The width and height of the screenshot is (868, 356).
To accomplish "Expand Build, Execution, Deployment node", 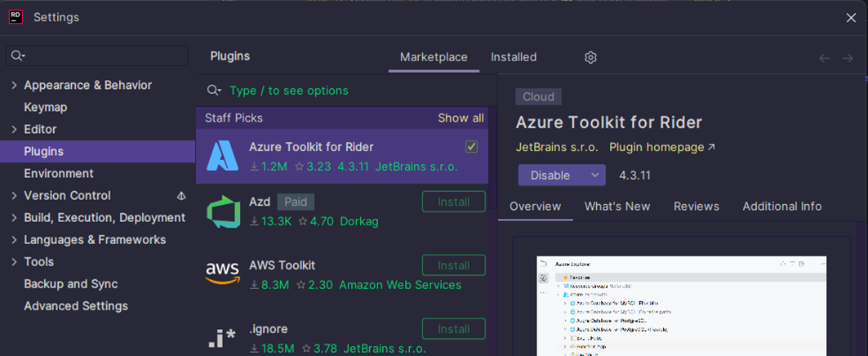I will pyautogui.click(x=14, y=217).
